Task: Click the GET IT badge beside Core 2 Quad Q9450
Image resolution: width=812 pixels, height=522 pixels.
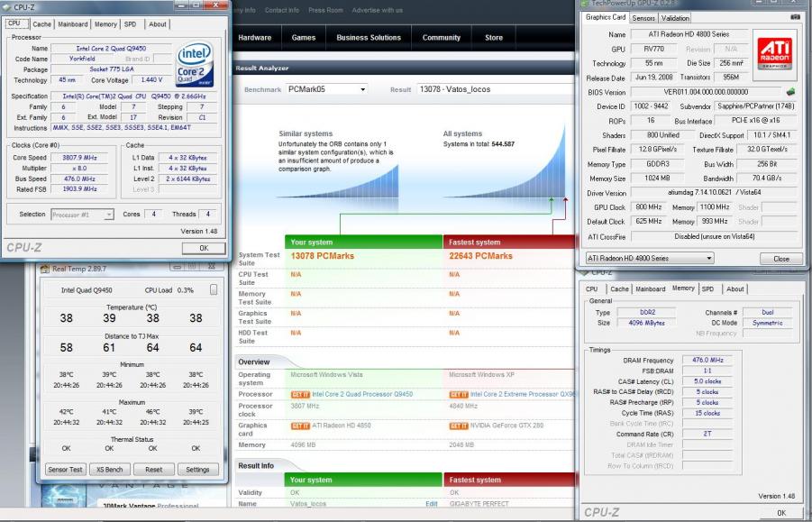Action: pyautogui.click(x=300, y=395)
